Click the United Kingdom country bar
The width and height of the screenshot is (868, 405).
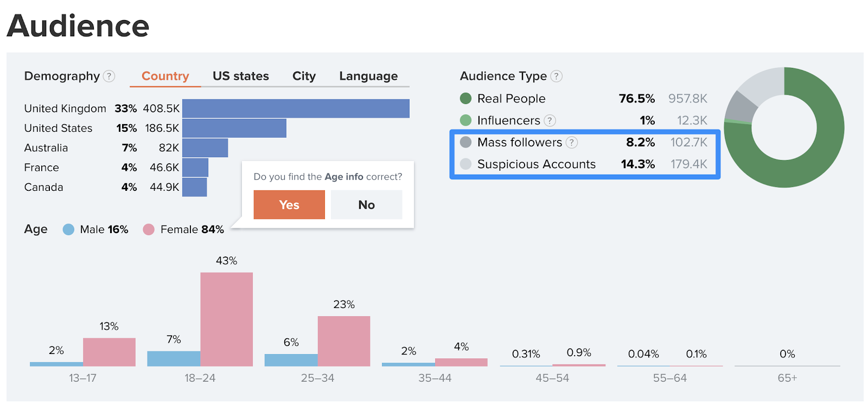tap(296, 108)
